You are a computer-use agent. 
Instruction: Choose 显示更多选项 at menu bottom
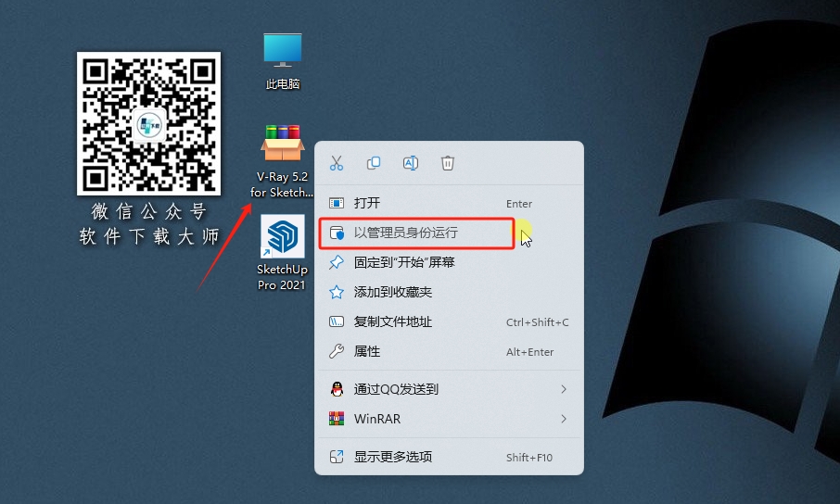point(449,457)
